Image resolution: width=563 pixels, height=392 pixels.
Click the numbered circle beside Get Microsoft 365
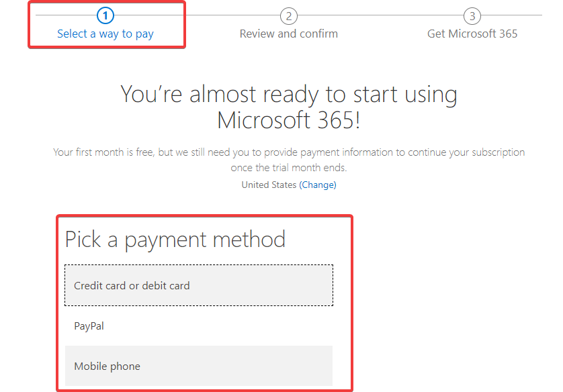click(x=472, y=15)
